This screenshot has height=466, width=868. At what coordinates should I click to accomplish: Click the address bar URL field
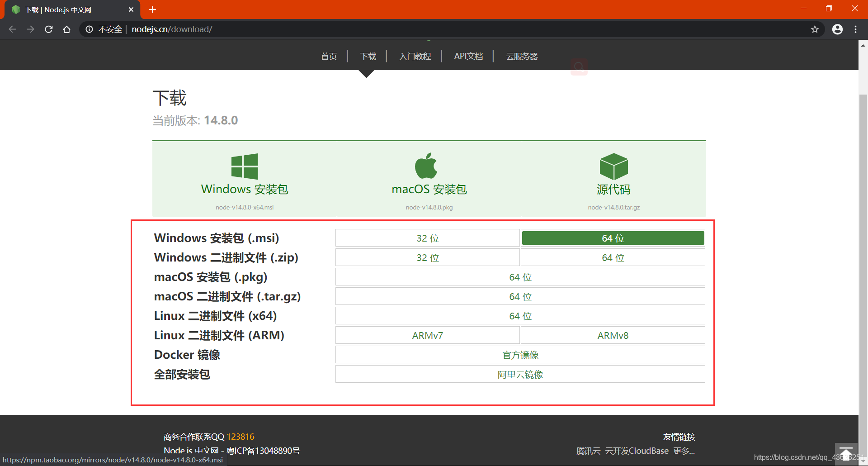click(452, 29)
